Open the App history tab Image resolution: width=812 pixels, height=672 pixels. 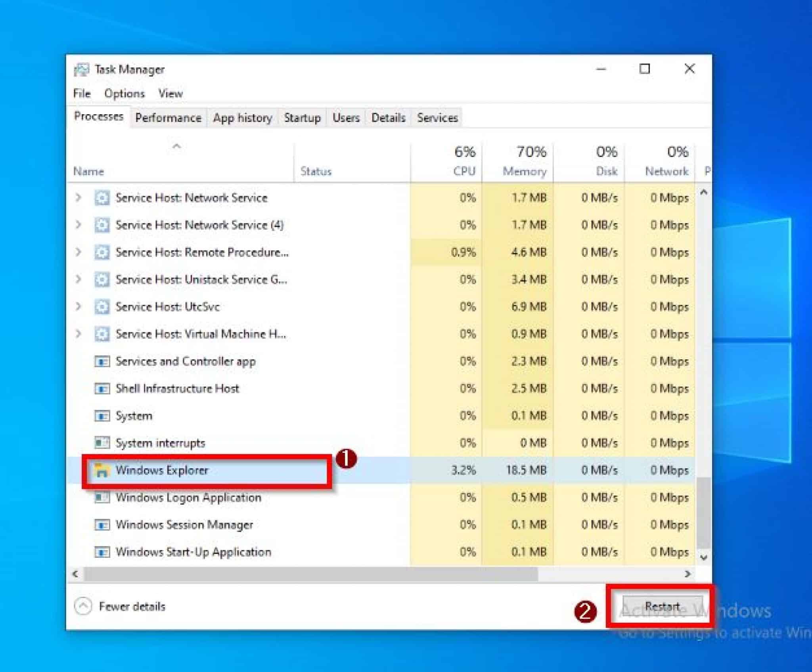tap(242, 118)
